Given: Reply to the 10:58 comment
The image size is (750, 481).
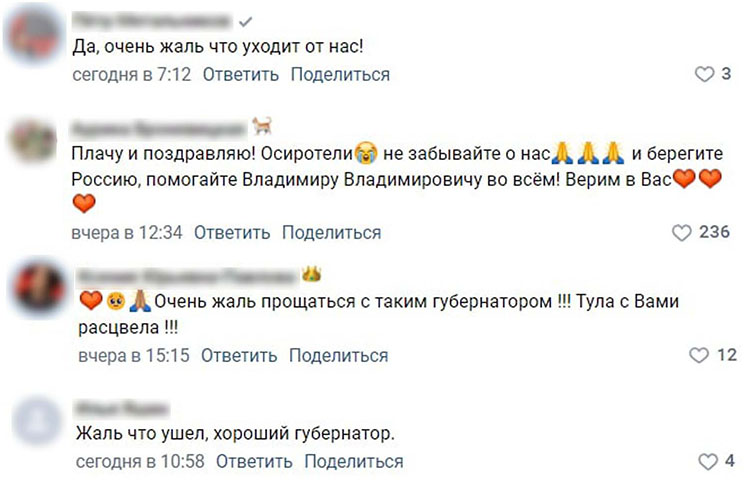Looking at the screenshot, I should 254,462.
